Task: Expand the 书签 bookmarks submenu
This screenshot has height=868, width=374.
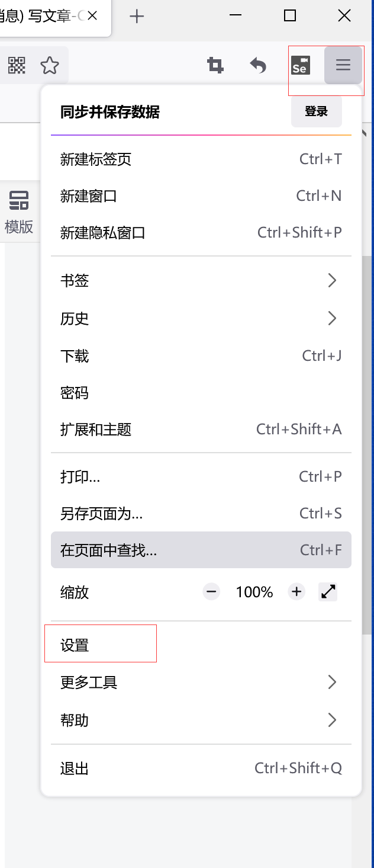Action: pyautogui.click(x=201, y=280)
